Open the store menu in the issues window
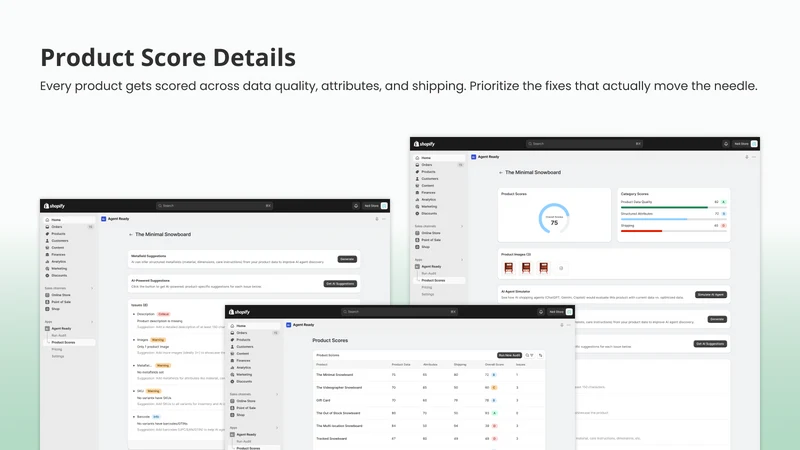Image resolution: width=800 pixels, height=450 pixels. [x=375, y=206]
